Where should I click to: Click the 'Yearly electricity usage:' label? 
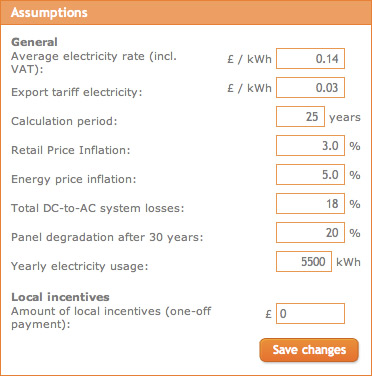(x=80, y=266)
